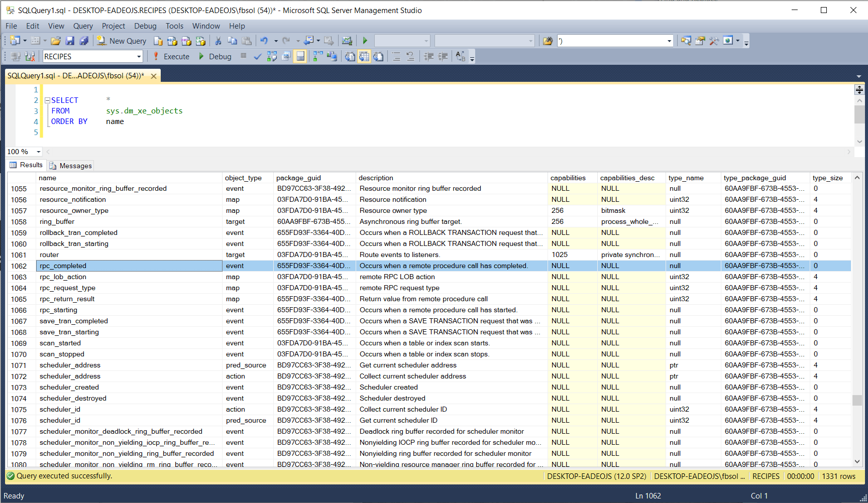
Task: Toggle Include Actual Execution Plan
Action: coord(316,56)
